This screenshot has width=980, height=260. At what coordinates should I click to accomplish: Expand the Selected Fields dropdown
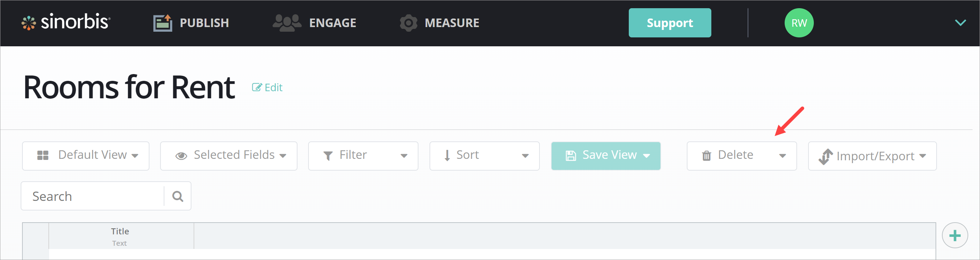[229, 156]
